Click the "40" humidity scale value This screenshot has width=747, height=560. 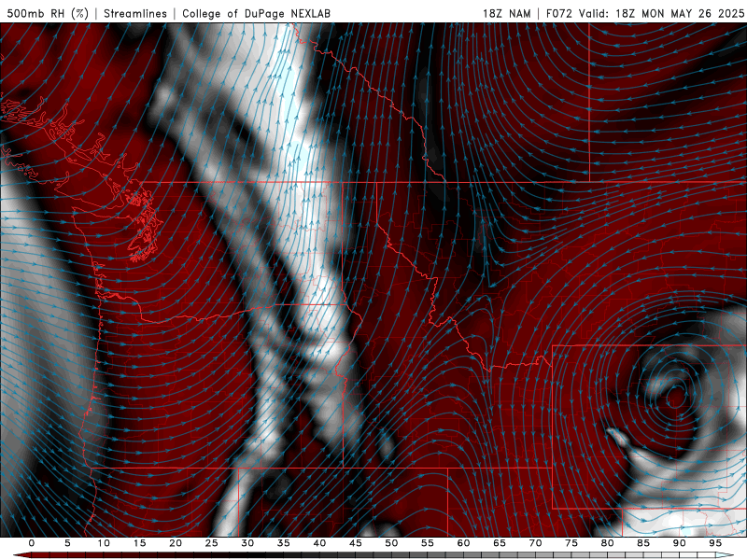319,543
